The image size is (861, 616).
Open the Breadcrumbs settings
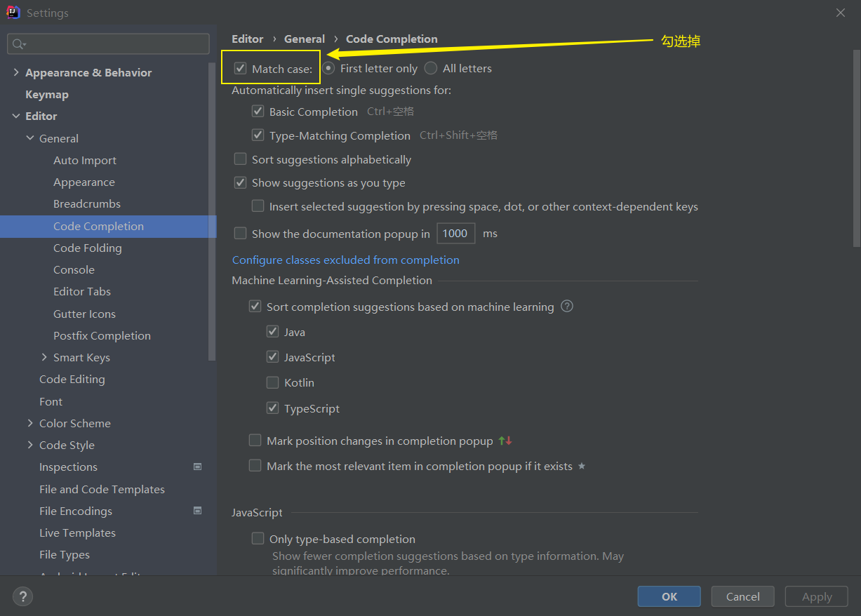coord(87,203)
